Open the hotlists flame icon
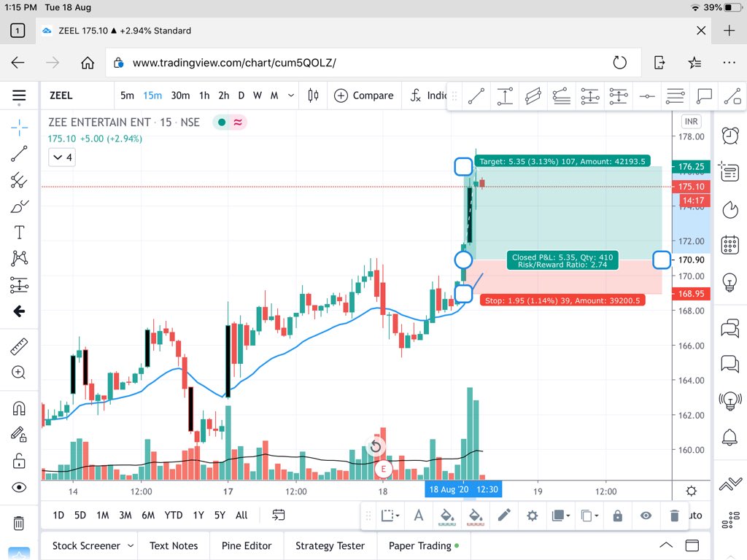This screenshot has width=747, height=560. 729,209
